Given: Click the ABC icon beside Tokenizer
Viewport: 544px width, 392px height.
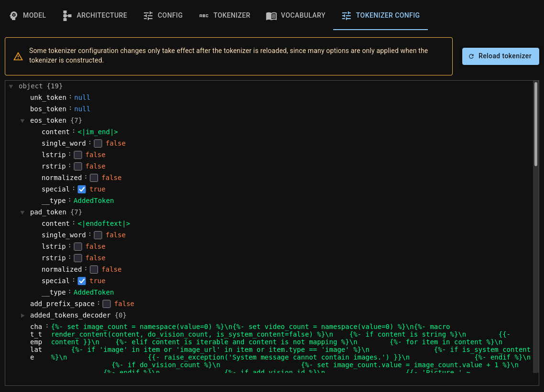Looking at the screenshot, I should (x=204, y=16).
